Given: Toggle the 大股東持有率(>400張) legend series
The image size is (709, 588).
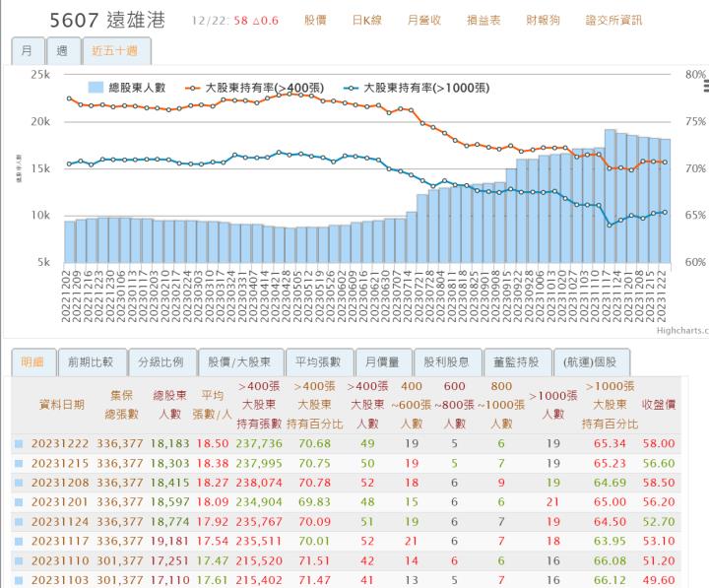Looking at the screenshot, I should coord(255,88).
